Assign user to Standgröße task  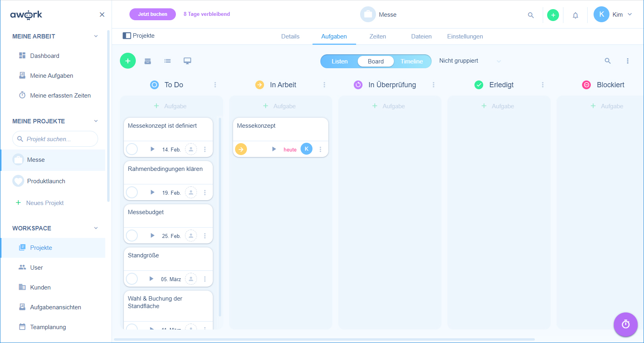pyautogui.click(x=191, y=279)
